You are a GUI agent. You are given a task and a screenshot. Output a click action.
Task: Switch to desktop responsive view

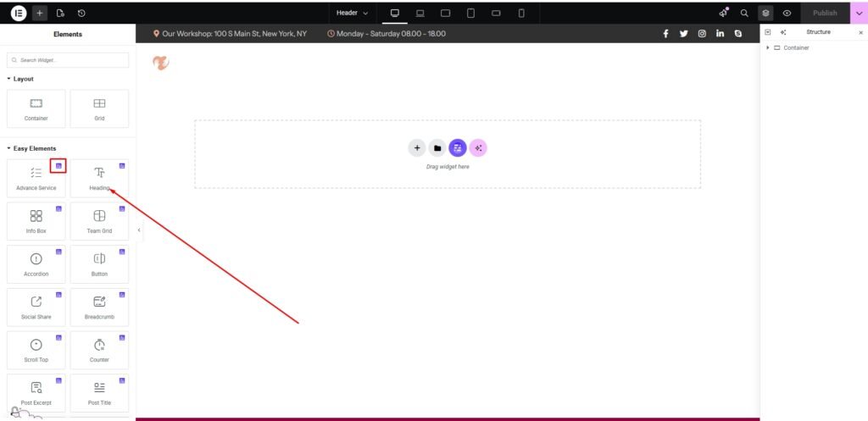394,13
